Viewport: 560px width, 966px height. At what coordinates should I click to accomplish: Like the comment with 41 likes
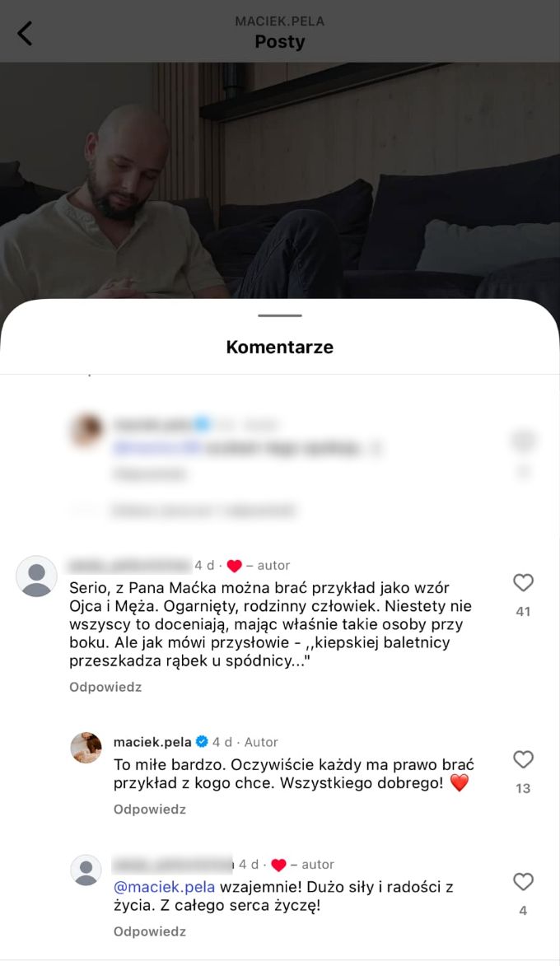tap(523, 582)
